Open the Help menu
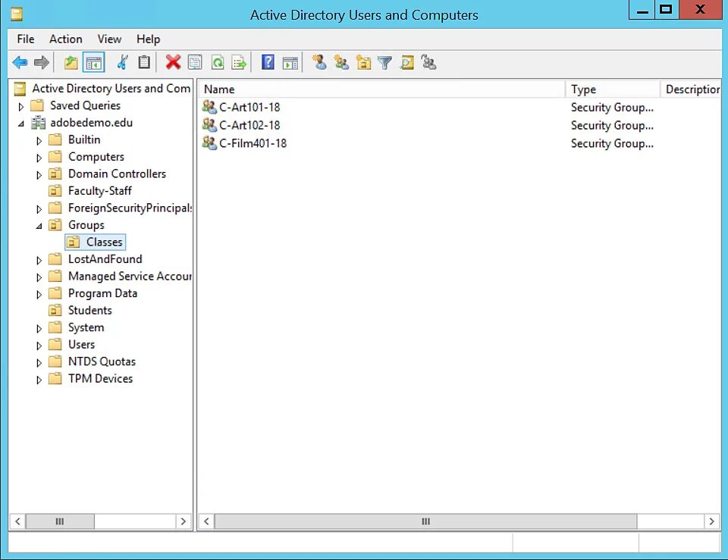728x560 pixels. point(148,39)
